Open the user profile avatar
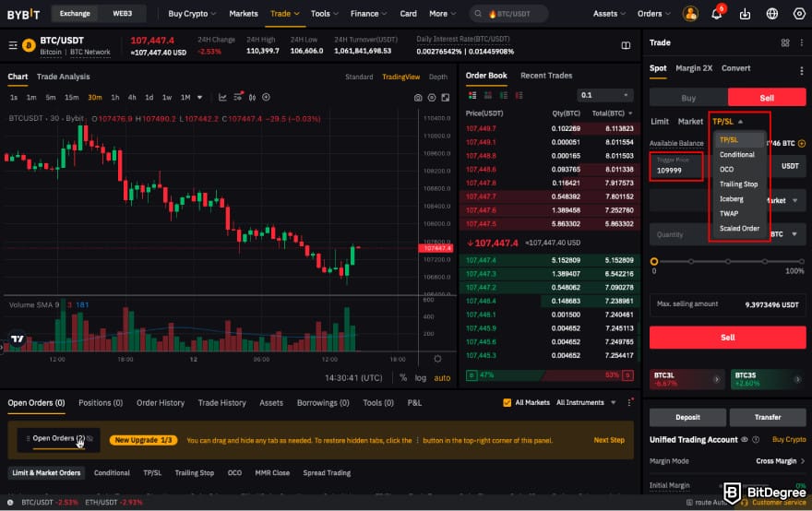812x511 pixels. (x=690, y=14)
